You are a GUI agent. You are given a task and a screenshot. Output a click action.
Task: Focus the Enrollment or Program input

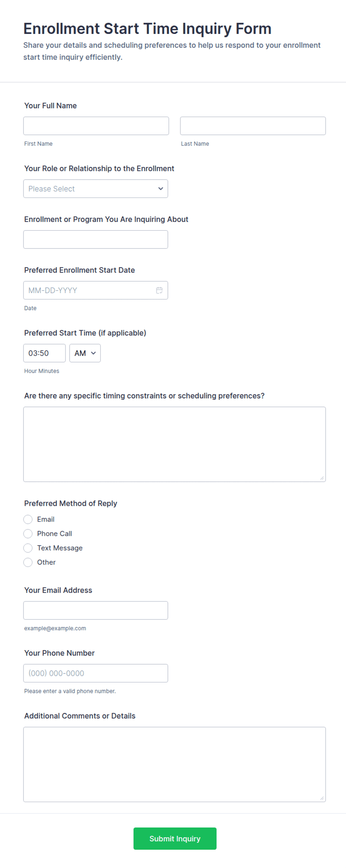point(96,240)
